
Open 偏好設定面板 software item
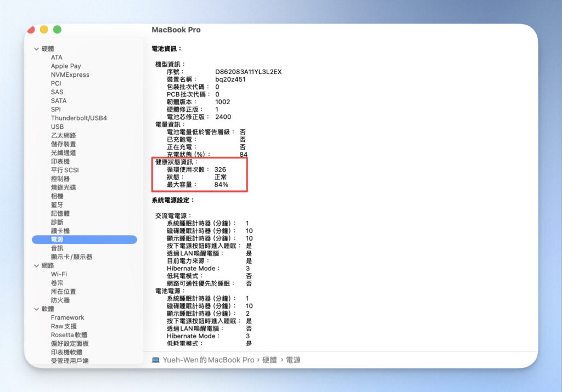coord(70,344)
